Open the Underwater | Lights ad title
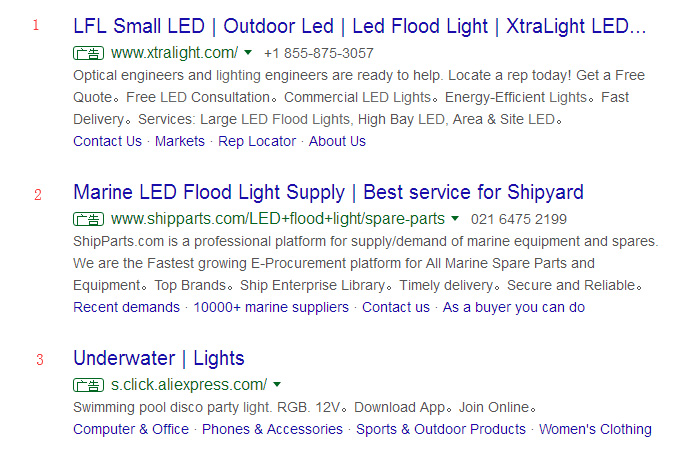Viewport: 697px width, 456px height. (158, 358)
